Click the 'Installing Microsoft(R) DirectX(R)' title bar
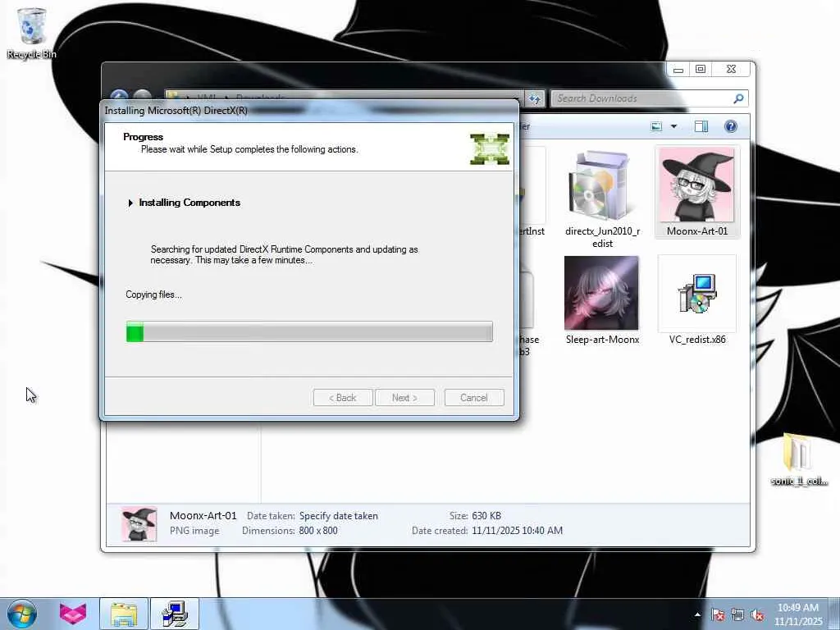Viewport: 840px width, 630px height. 309,111
